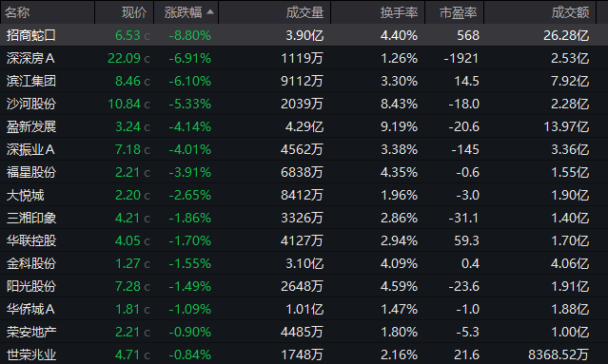Screen dimensions: 608x364
Task: Select the 成交额 column header
Action: pos(570,12)
